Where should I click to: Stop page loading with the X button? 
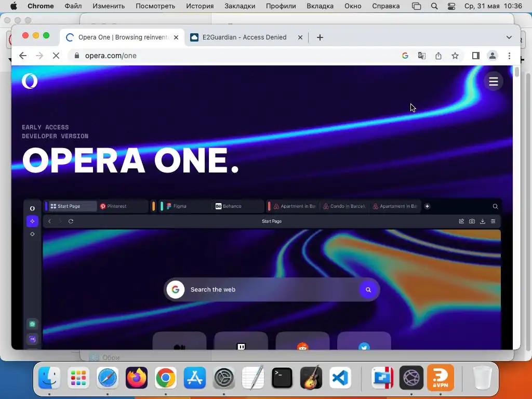click(x=56, y=56)
